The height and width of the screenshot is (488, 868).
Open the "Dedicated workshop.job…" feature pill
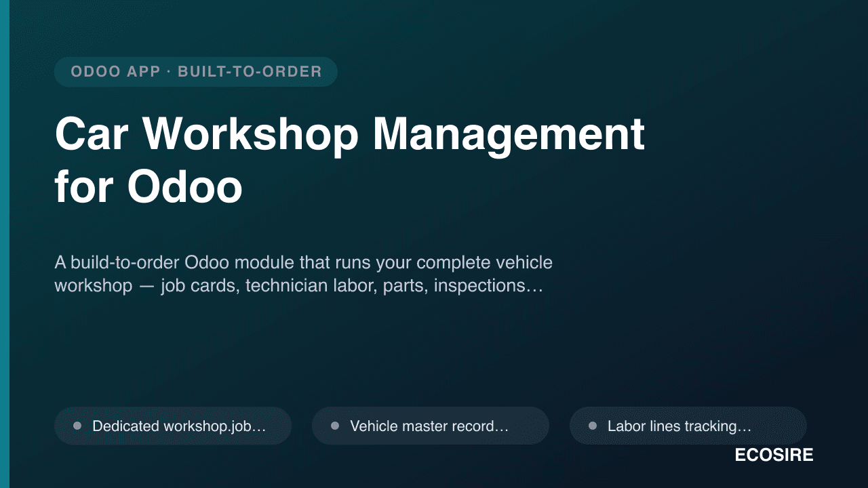click(x=173, y=426)
